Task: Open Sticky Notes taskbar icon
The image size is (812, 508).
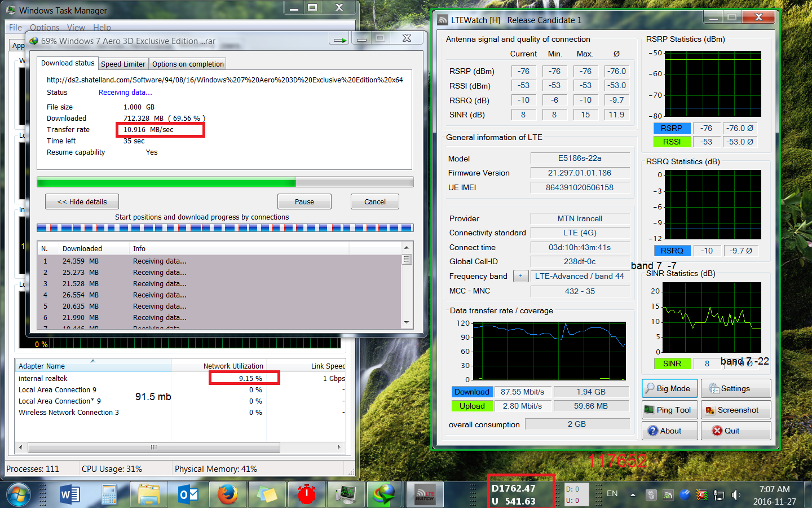Action: 267,495
